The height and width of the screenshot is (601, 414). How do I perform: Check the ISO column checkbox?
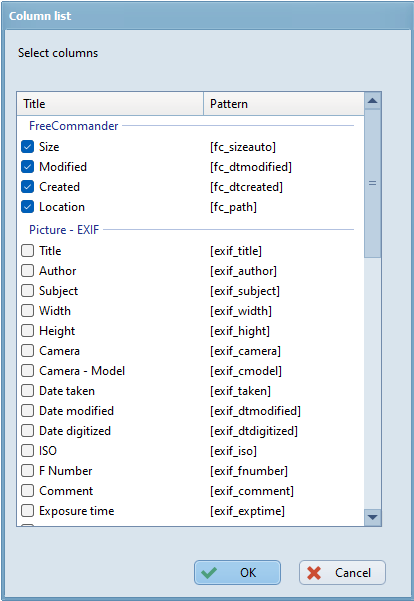28,451
